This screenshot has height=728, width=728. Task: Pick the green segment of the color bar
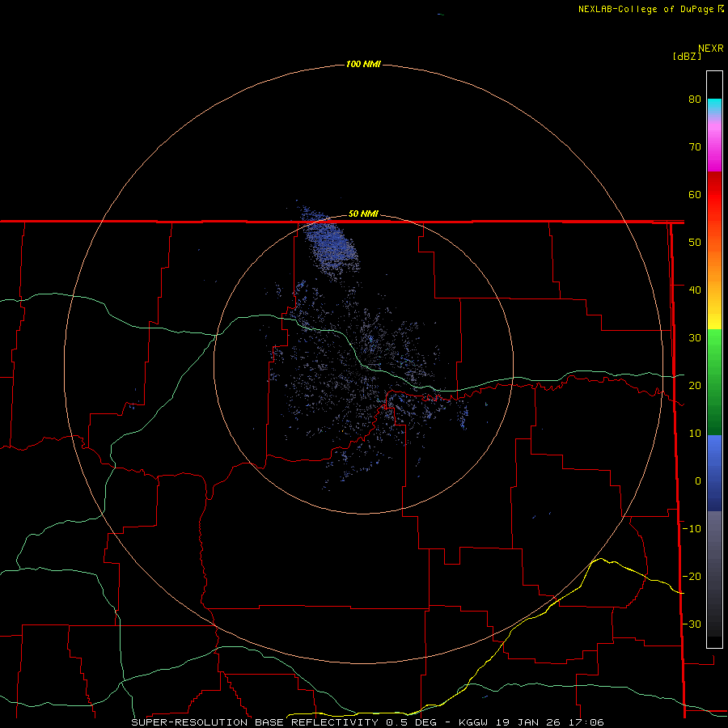pos(714,382)
